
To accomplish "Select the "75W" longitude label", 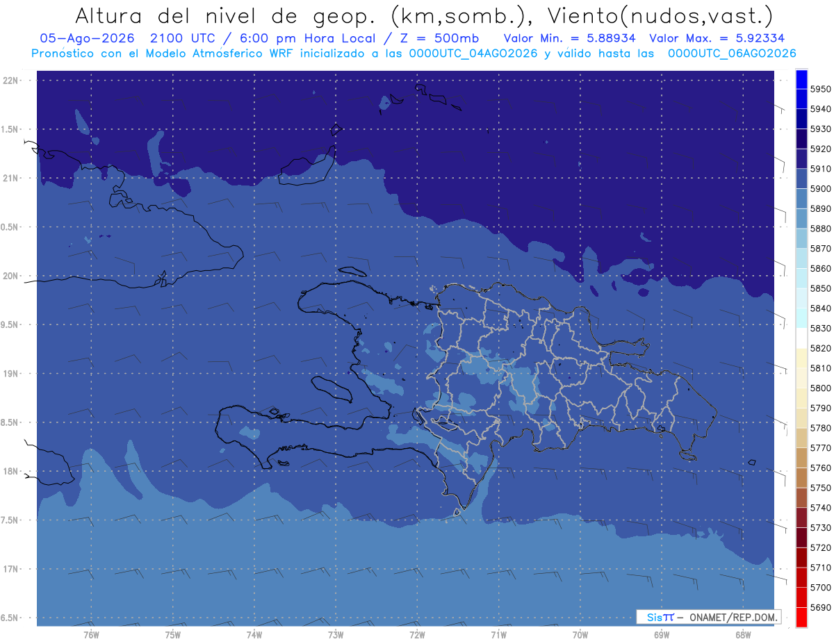I will click(173, 636).
